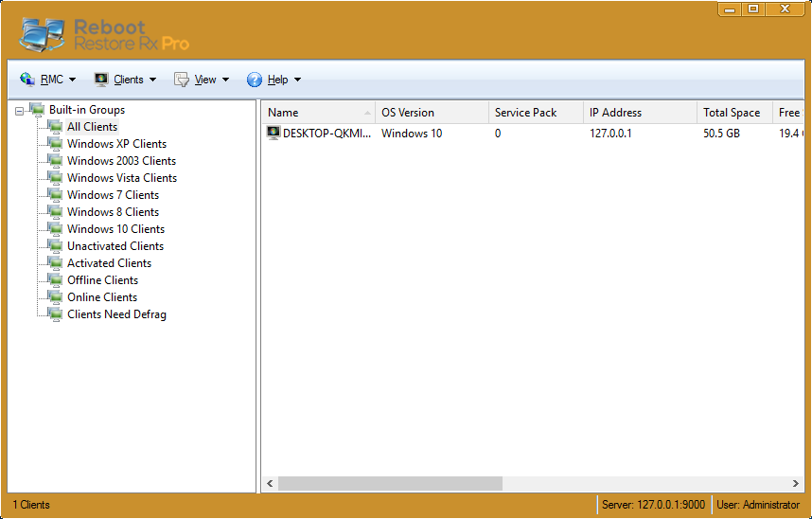Click the horizontal scrollbar thumb
This screenshot has width=812, height=519.
tap(390, 483)
